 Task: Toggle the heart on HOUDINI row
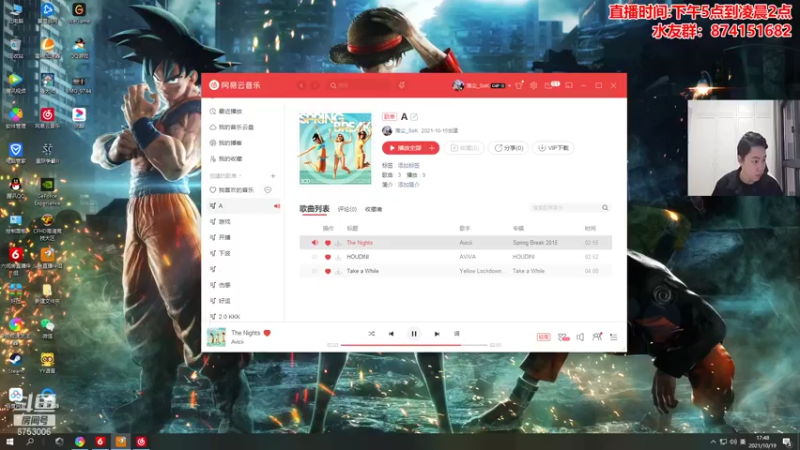coord(328,257)
